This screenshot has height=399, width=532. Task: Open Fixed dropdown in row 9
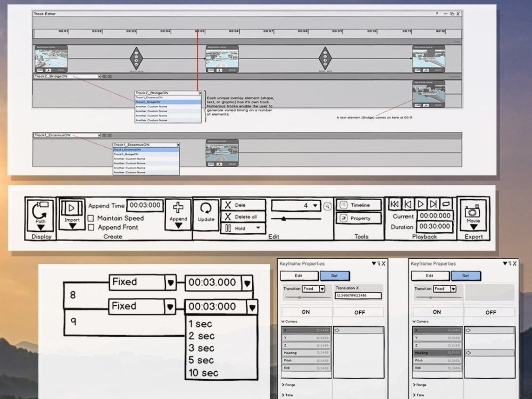tap(170, 307)
